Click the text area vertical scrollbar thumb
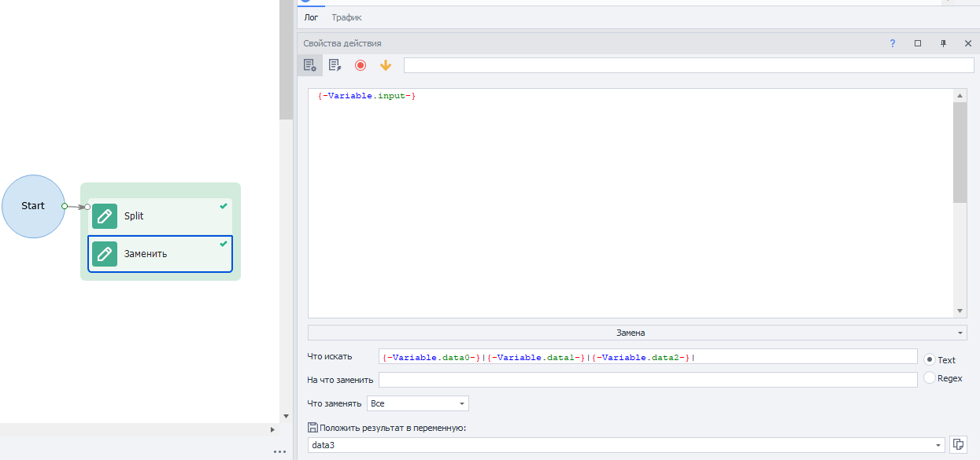980x460 pixels. 960,153
